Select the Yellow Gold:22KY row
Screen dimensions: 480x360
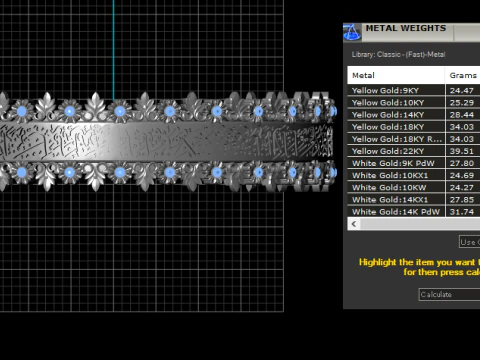coord(414,151)
